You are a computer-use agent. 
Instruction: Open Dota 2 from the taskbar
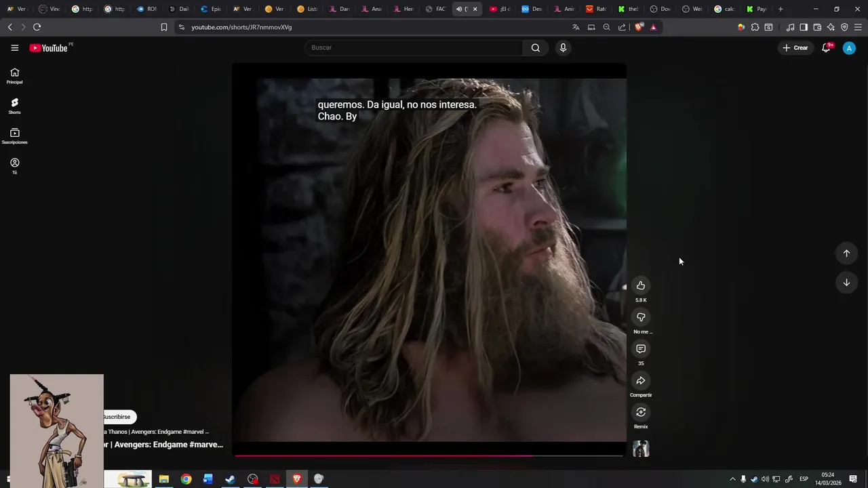coord(275,479)
